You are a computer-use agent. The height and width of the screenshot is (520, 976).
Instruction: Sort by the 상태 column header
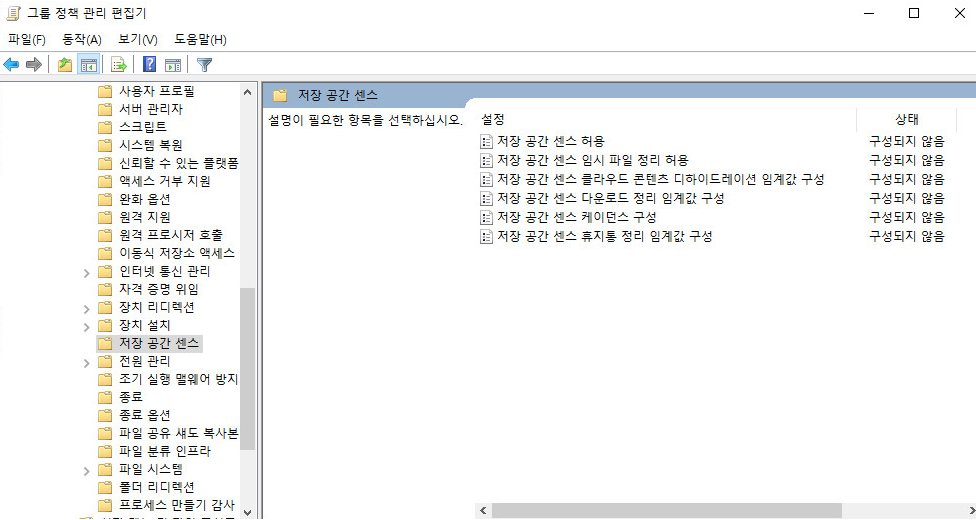point(906,120)
